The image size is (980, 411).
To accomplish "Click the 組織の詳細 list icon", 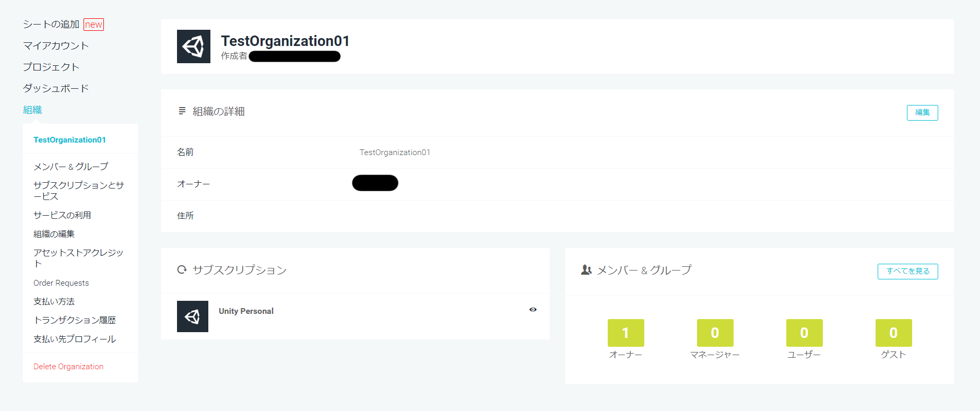I will [x=182, y=111].
